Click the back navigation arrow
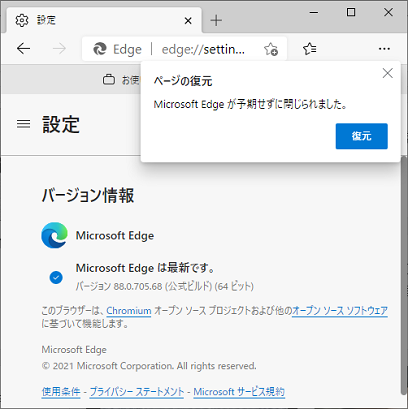Image resolution: width=408 pixels, height=409 pixels. click(23, 49)
